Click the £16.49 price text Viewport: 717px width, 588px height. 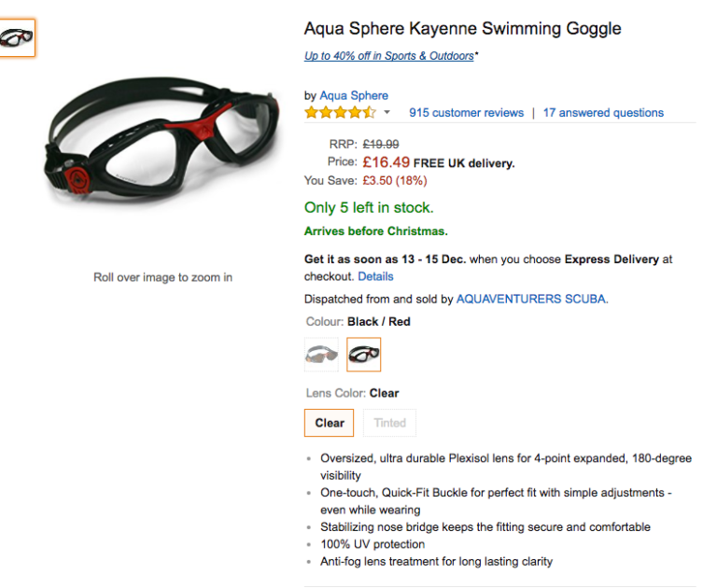point(386,161)
